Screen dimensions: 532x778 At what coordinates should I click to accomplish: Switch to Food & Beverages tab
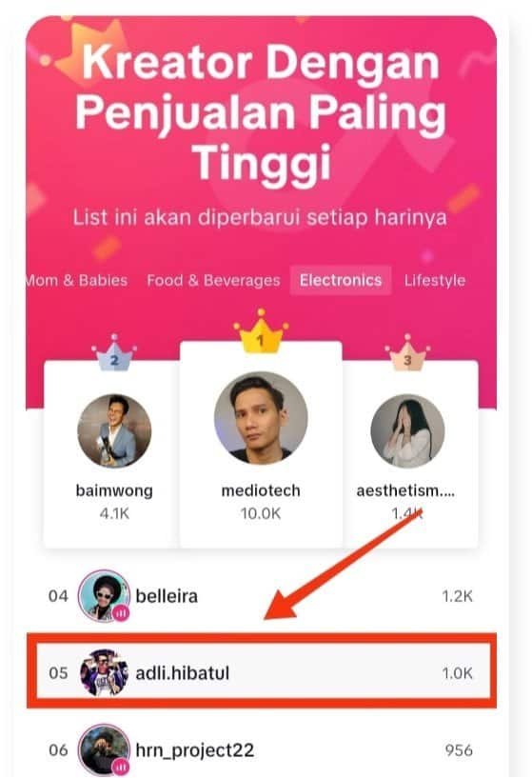213,280
